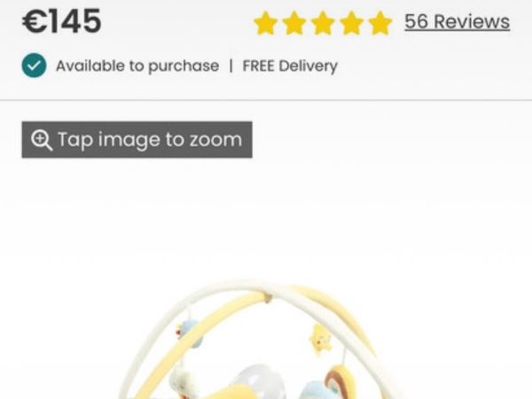Click the first yellow rating star
This screenshot has height=399, width=532.
[265, 23]
